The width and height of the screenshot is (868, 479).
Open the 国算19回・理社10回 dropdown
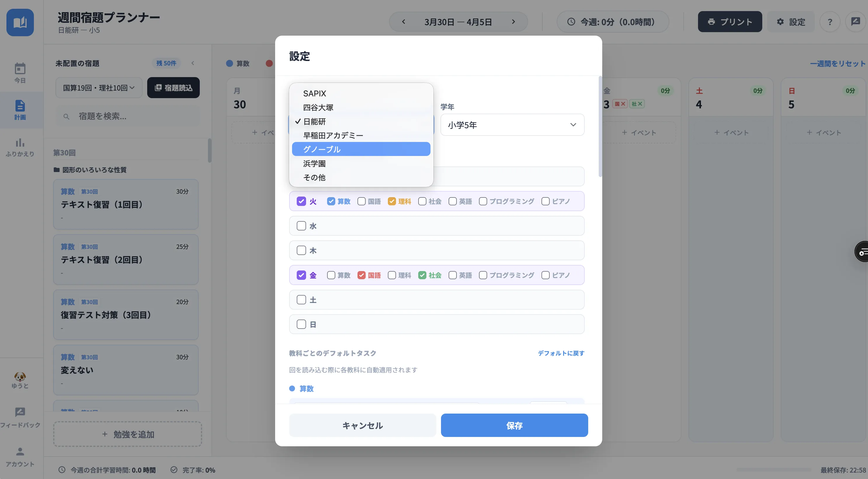click(x=99, y=88)
